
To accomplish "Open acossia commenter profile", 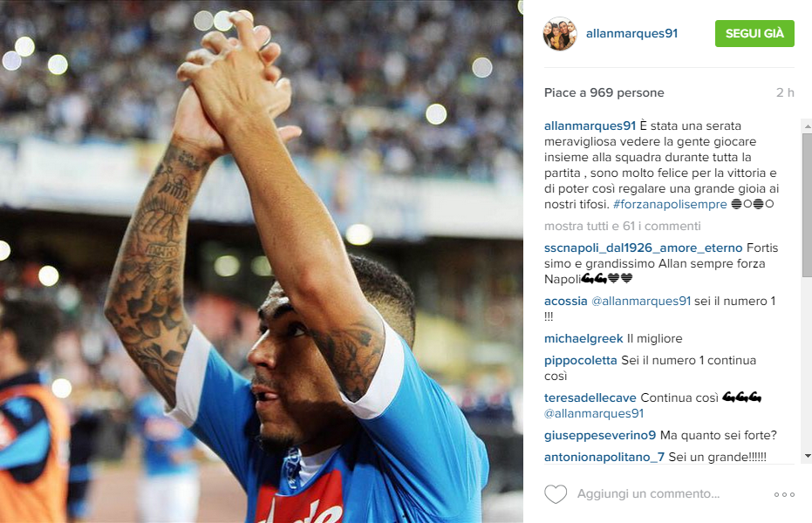I will click(565, 301).
